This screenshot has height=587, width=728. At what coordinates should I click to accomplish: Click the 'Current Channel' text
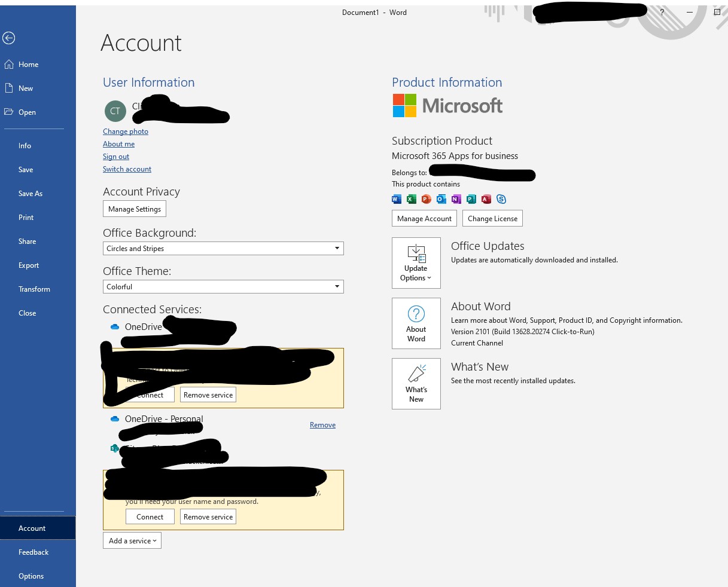477,343
